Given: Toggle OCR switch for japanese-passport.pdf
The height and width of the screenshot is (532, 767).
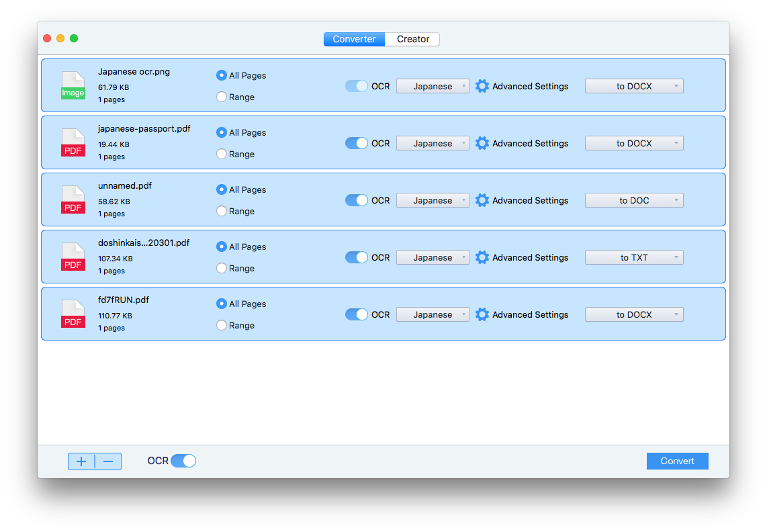Looking at the screenshot, I should pos(356,143).
